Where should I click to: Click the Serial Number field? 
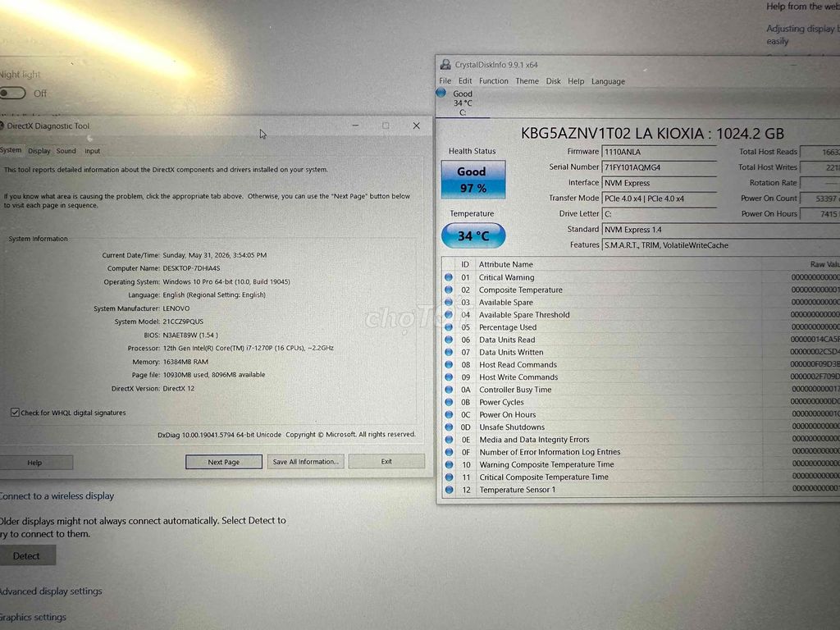[659, 167]
